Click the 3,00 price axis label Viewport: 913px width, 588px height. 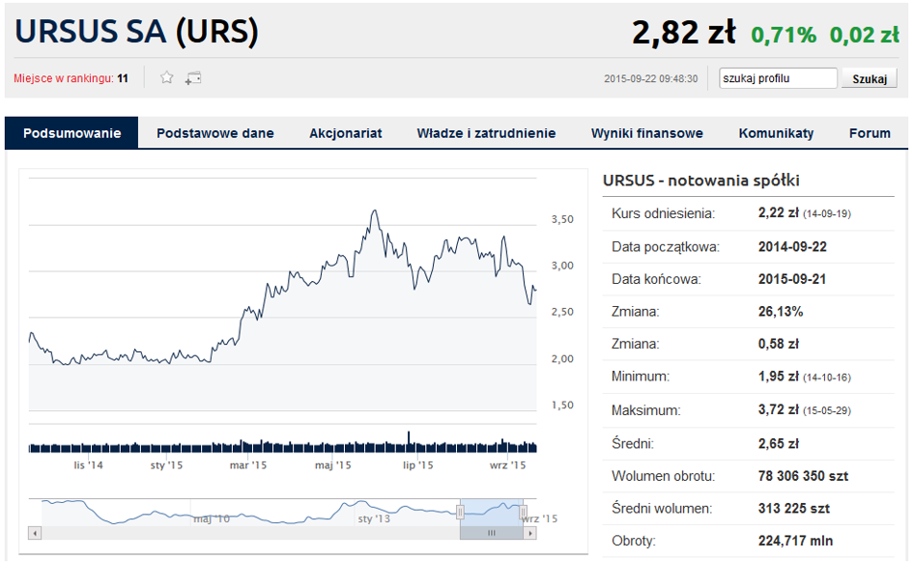[x=562, y=266]
